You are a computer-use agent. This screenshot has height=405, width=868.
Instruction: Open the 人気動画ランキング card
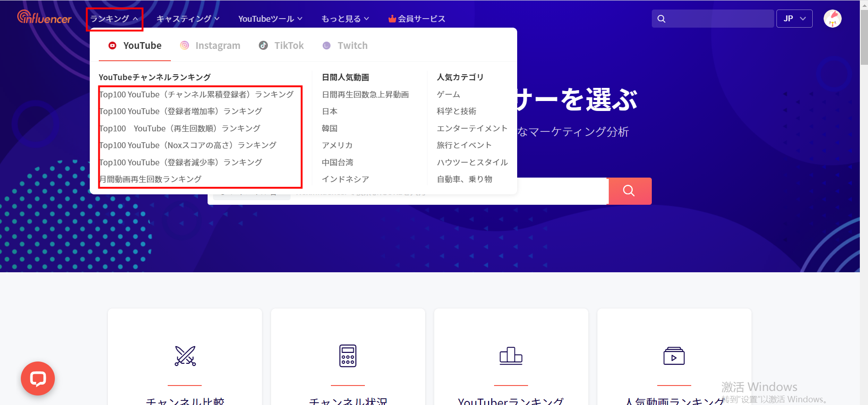tap(674, 357)
